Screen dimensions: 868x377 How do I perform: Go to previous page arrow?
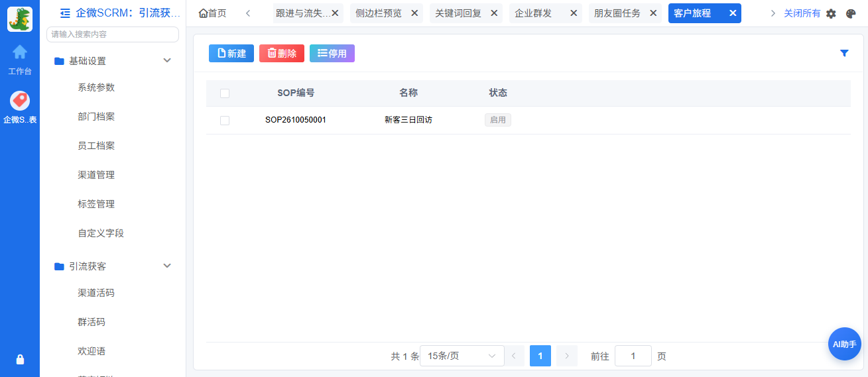coord(514,356)
